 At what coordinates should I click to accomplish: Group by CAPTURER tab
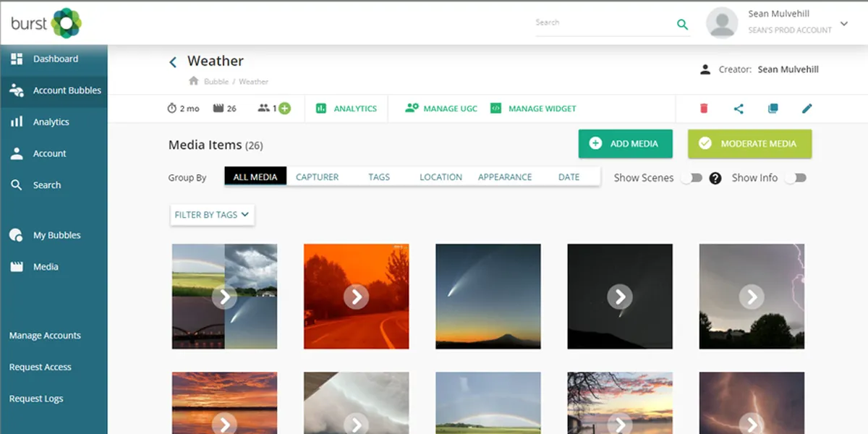click(318, 176)
